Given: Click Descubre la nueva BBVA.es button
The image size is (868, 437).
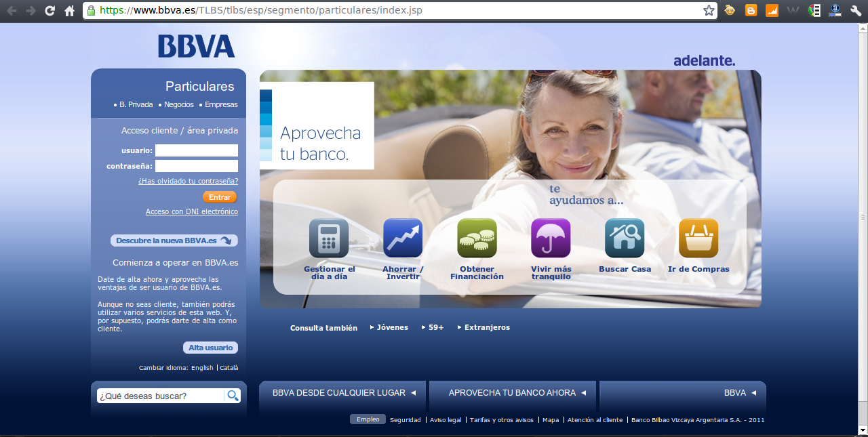Looking at the screenshot, I should pos(174,241).
